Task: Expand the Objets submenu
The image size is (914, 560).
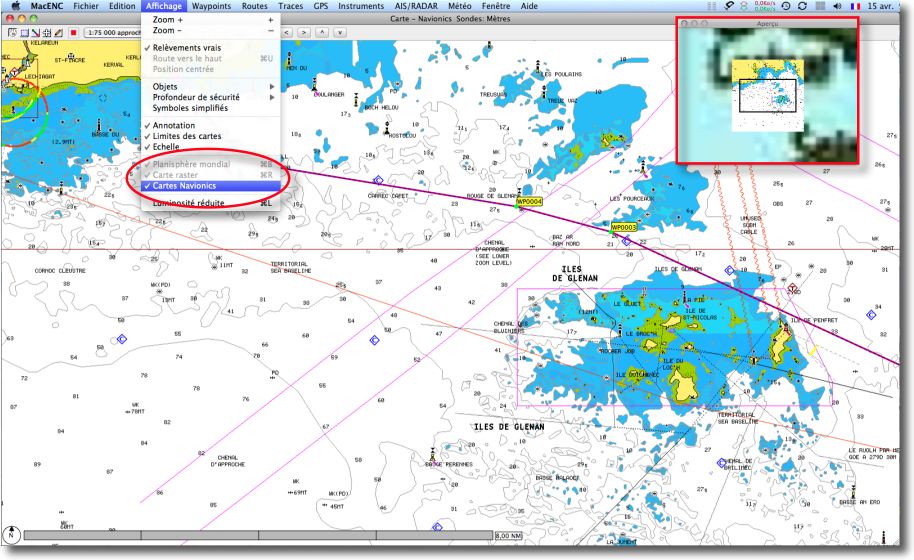Action: [210, 87]
